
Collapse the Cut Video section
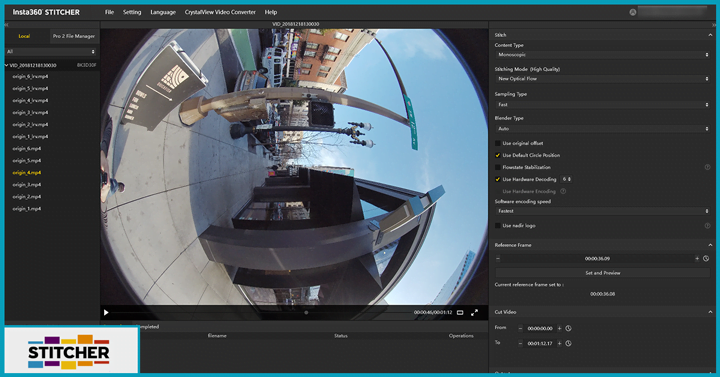(x=710, y=312)
